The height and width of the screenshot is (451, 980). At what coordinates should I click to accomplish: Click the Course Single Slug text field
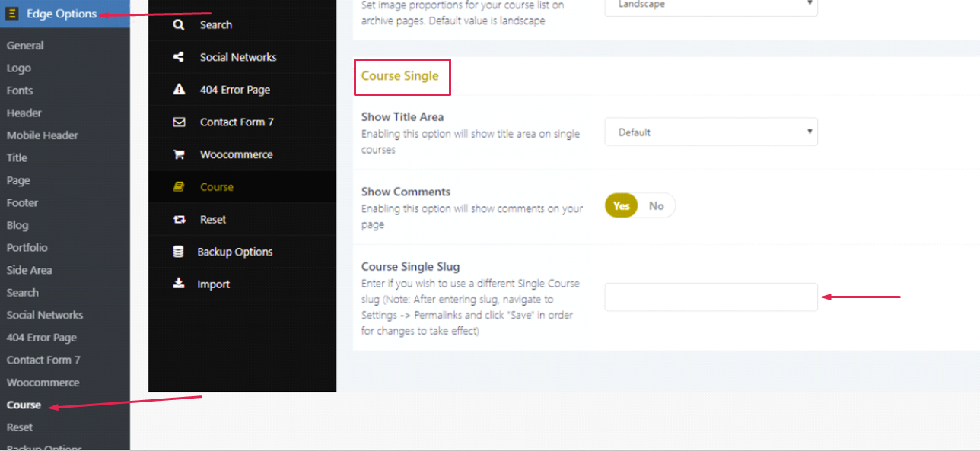click(711, 297)
